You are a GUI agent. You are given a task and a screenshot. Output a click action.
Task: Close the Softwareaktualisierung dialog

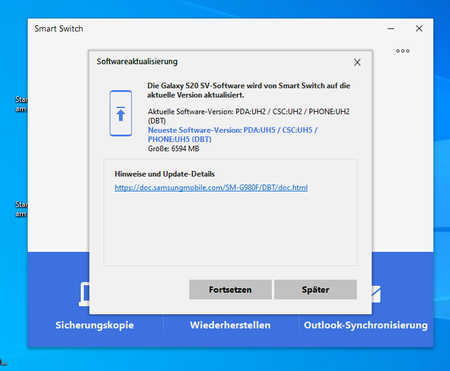click(357, 62)
